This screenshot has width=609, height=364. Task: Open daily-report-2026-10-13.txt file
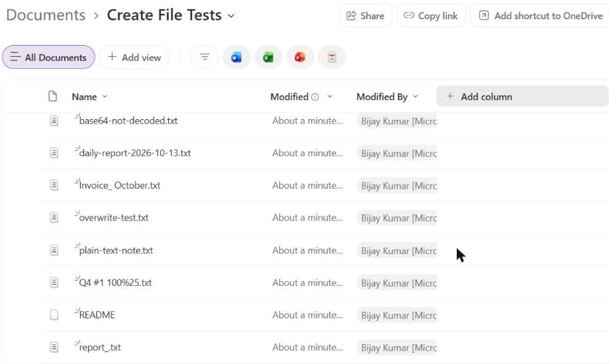[x=135, y=153]
